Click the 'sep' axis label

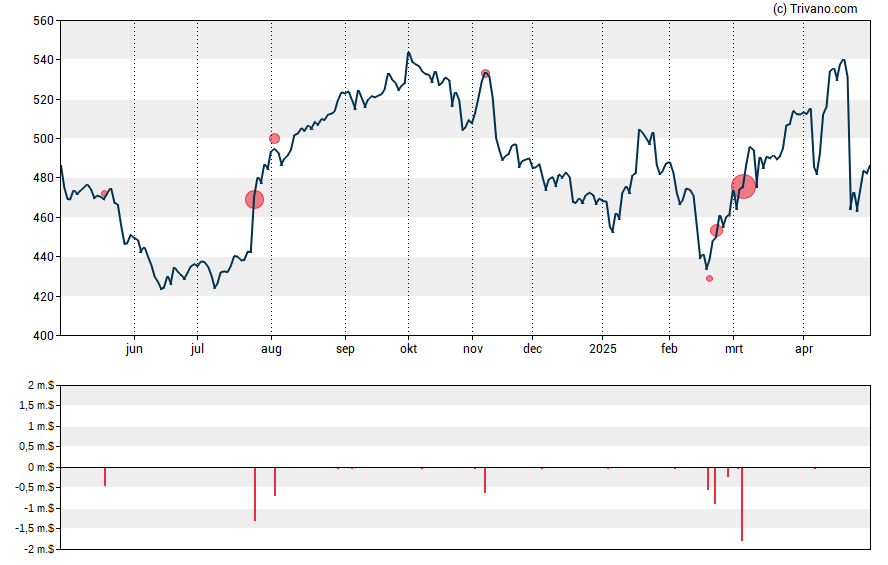[x=345, y=349]
